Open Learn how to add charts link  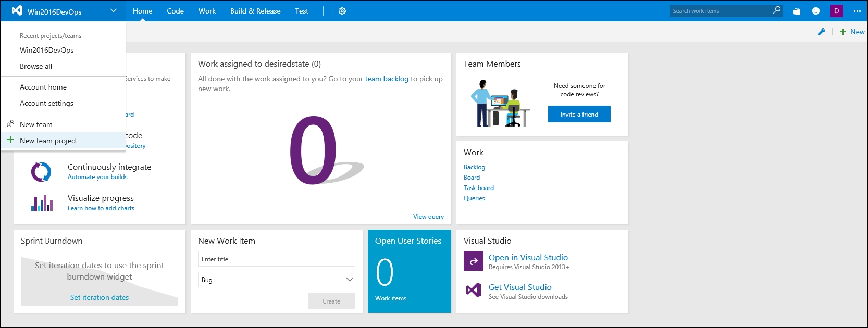point(101,208)
